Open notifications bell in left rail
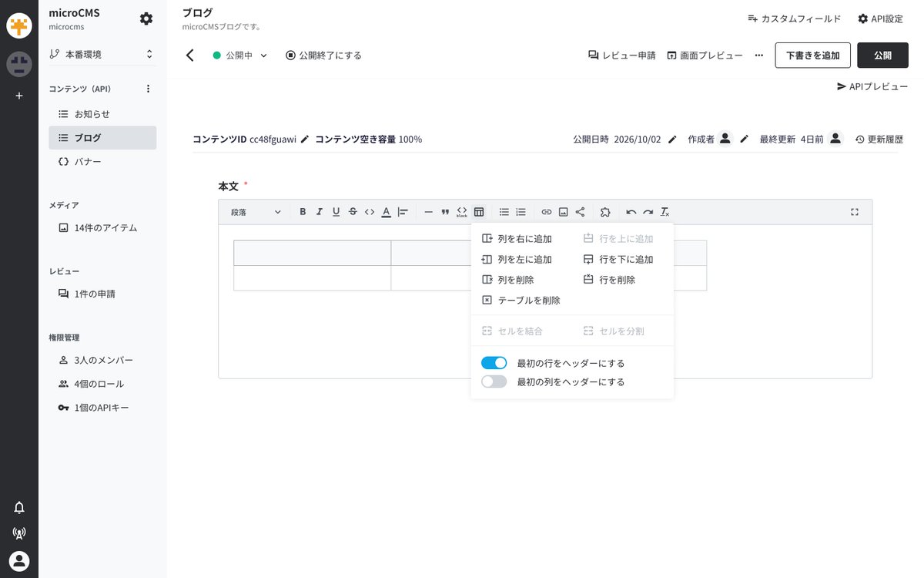Viewport: 924px width, 578px height. click(x=19, y=507)
